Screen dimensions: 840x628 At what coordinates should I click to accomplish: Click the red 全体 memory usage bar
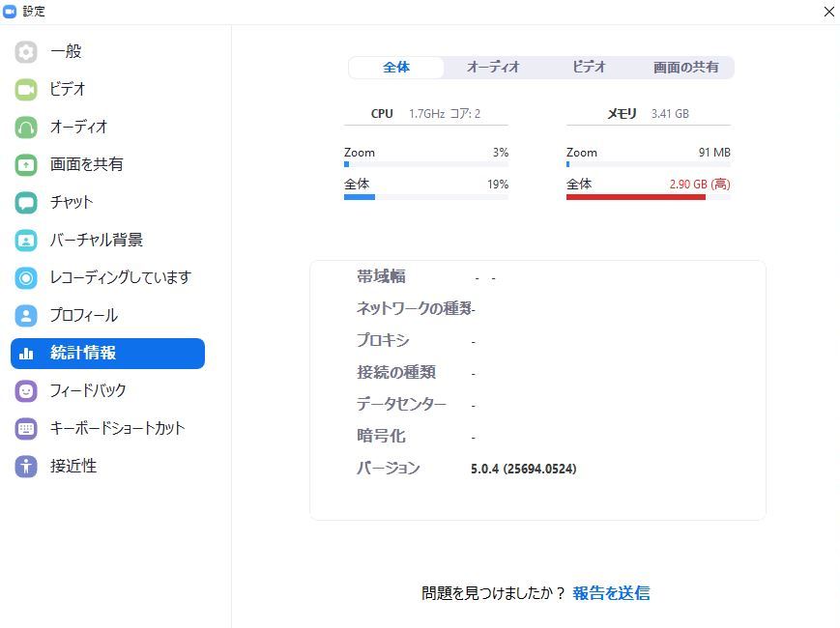(x=636, y=197)
